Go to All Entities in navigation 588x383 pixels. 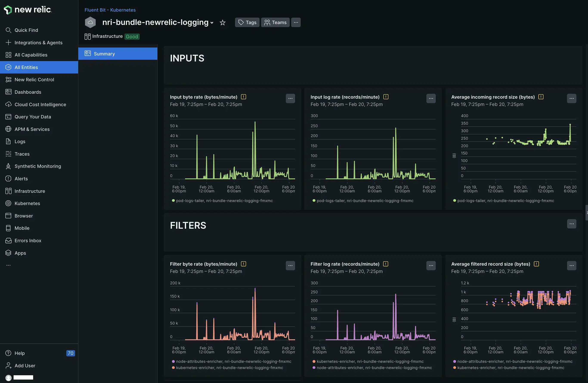point(26,67)
